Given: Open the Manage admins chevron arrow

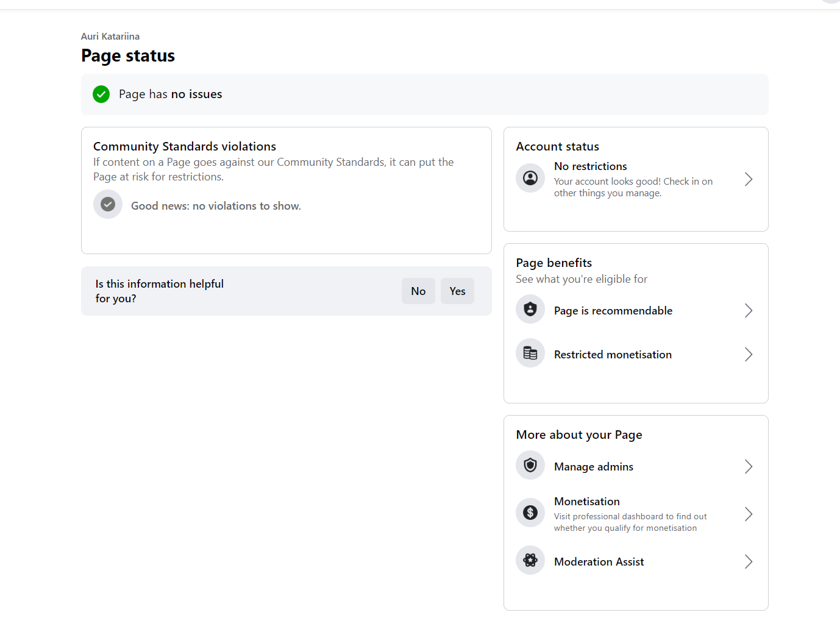Looking at the screenshot, I should pyautogui.click(x=749, y=467).
